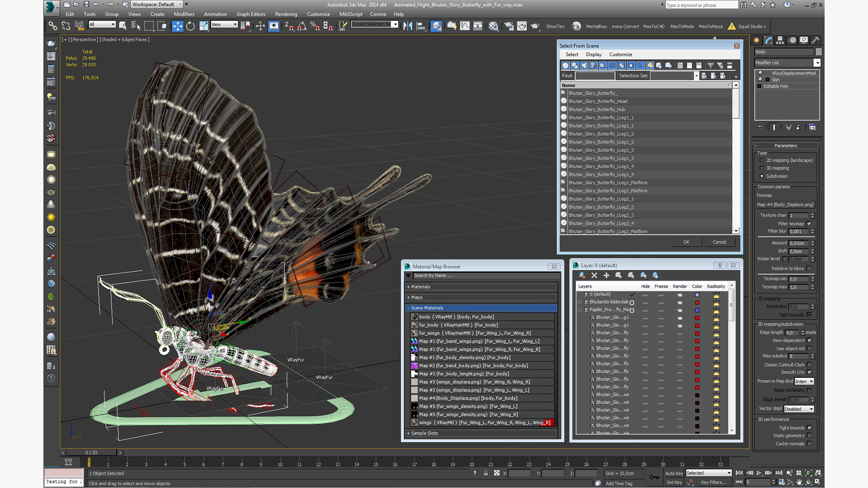
Task: Open Customize menu in Select From Scene
Action: tap(621, 54)
